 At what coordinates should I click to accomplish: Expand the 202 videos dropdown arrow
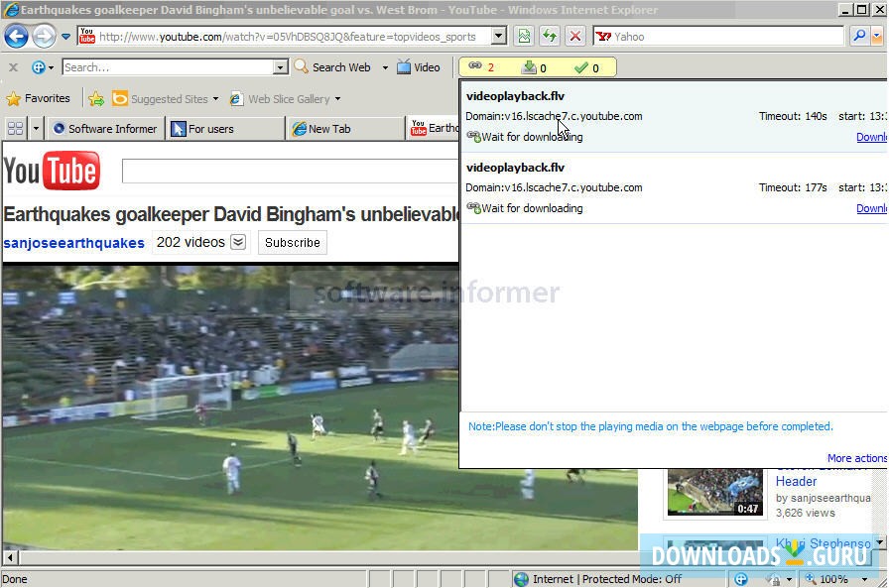[238, 243]
